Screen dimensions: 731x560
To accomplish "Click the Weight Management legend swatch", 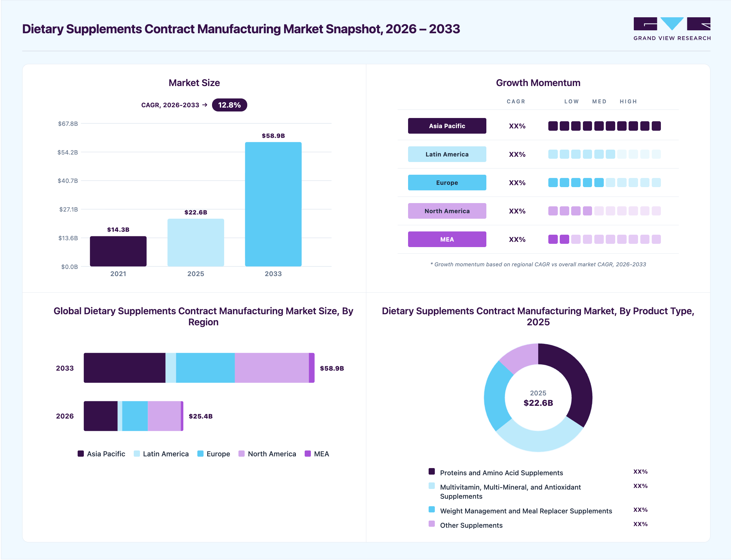I will click(x=432, y=509).
